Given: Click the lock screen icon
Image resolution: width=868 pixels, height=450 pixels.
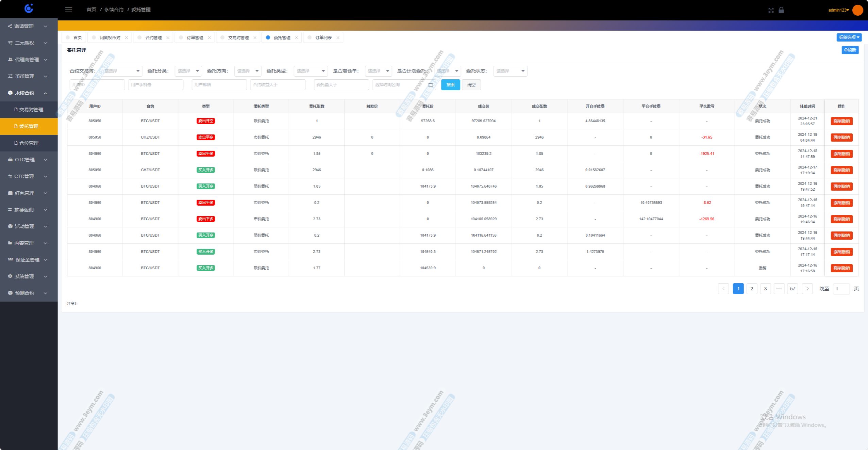Looking at the screenshot, I should click(x=781, y=10).
